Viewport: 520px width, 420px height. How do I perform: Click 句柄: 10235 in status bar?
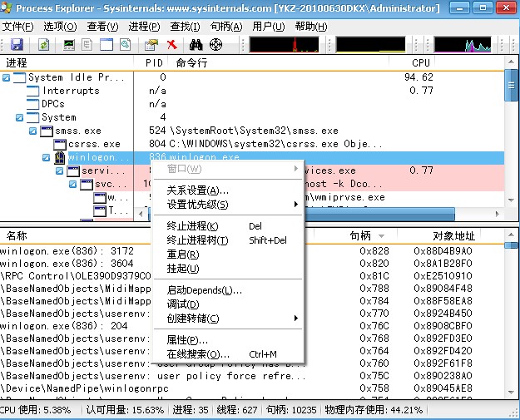coord(291,410)
